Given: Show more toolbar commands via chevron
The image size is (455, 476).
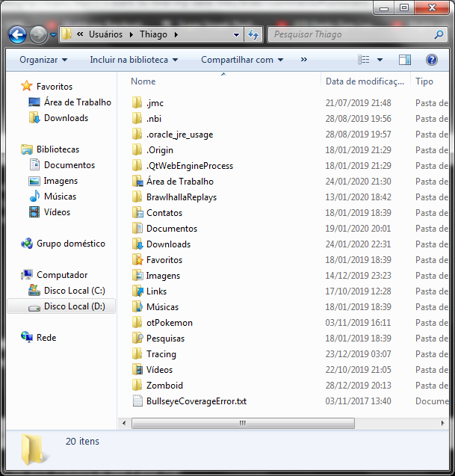Looking at the screenshot, I should click(303, 60).
